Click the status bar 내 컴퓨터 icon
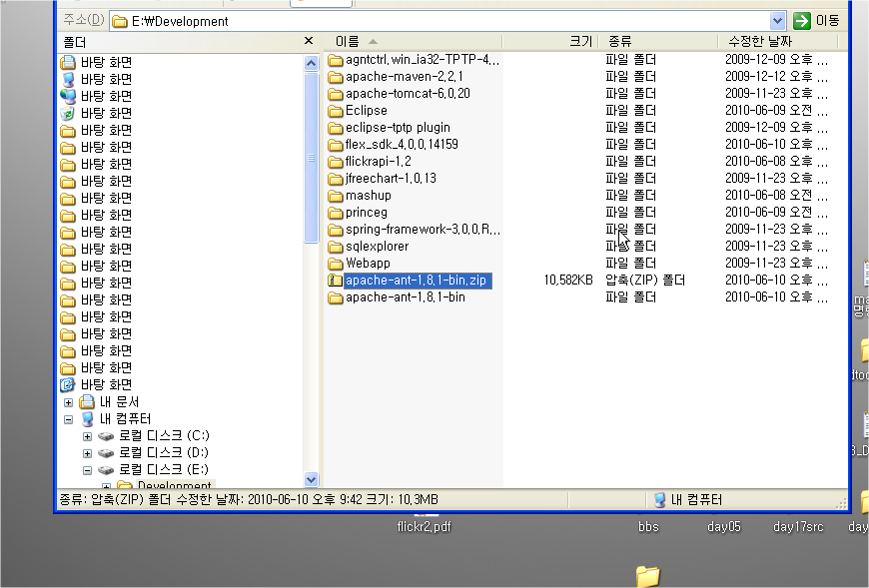869x588 pixels. (x=659, y=500)
